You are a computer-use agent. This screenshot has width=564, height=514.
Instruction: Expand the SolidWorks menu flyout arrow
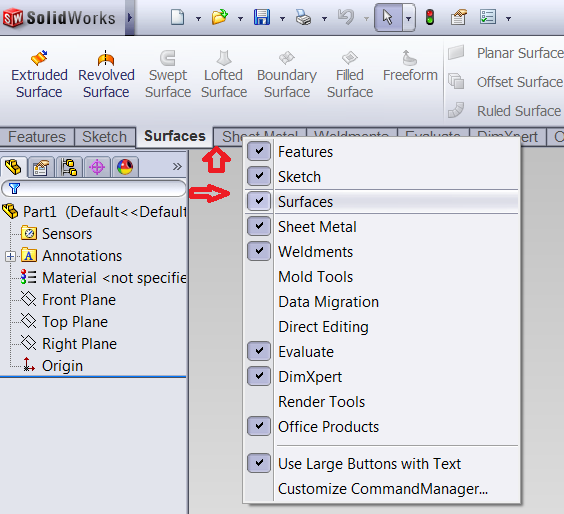pos(130,17)
